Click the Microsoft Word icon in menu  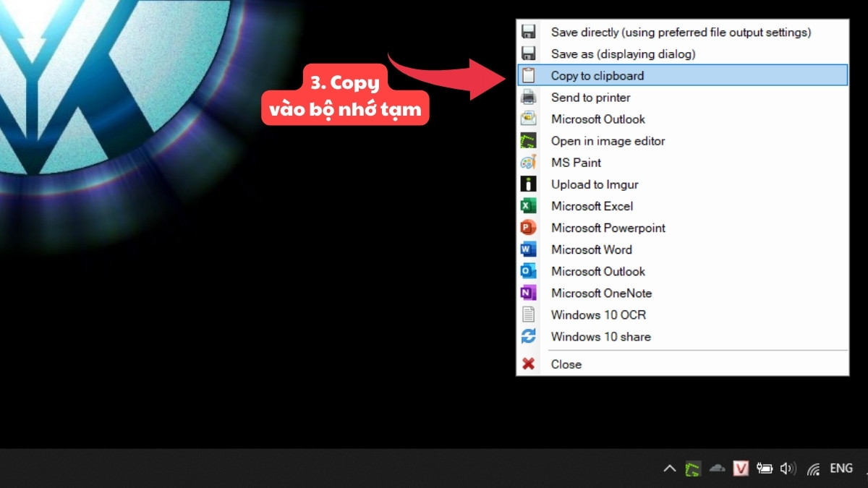tap(529, 249)
